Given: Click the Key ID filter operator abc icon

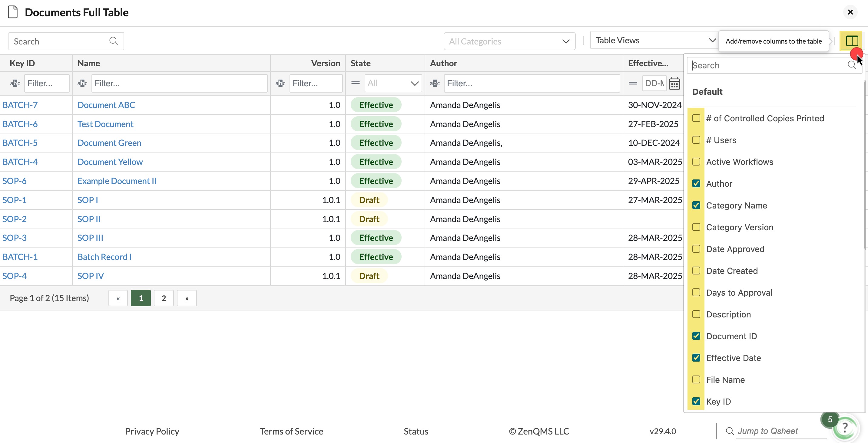Looking at the screenshot, I should point(15,83).
